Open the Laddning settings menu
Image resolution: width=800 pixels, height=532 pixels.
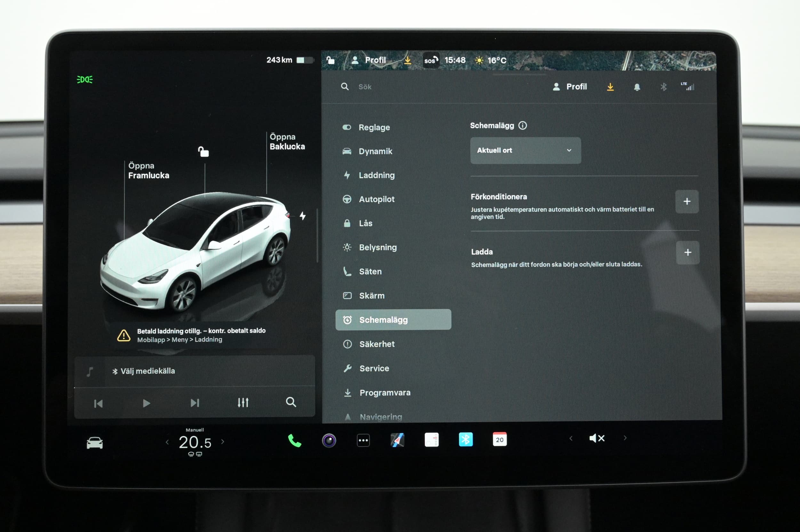pyautogui.click(x=369, y=175)
